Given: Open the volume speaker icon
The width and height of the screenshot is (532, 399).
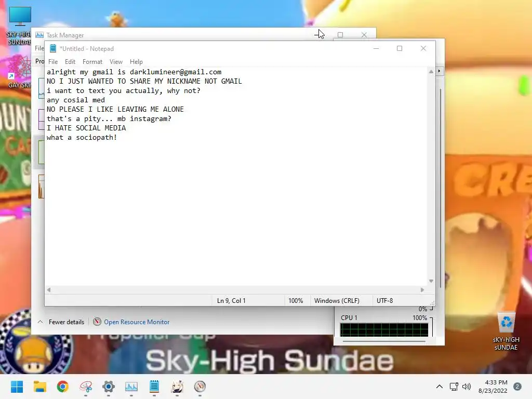Looking at the screenshot, I should [x=467, y=387].
